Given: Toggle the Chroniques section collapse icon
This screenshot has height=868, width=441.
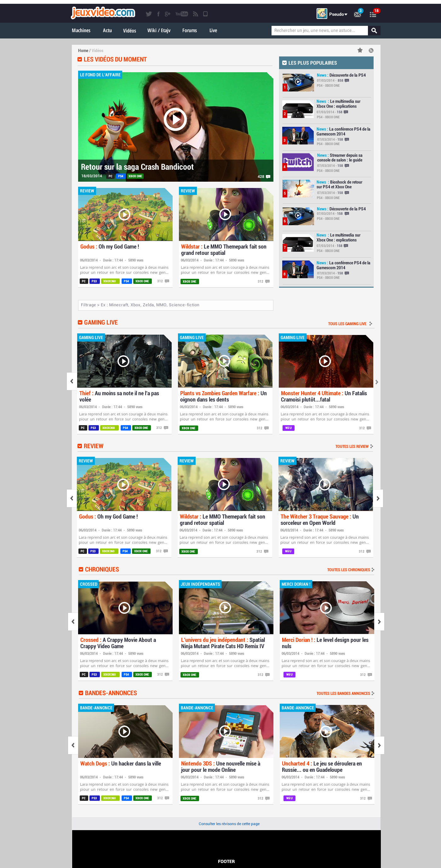Looking at the screenshot, I should click(81, 569).
